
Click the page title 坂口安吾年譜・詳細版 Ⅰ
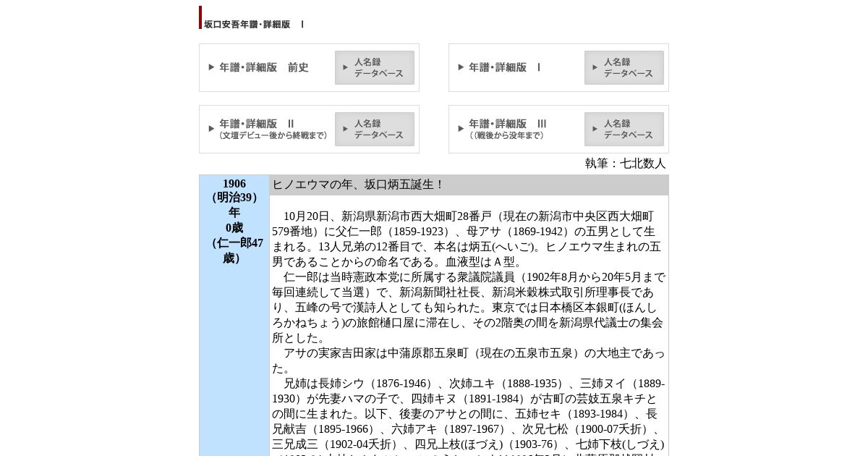tap(254, 24)
